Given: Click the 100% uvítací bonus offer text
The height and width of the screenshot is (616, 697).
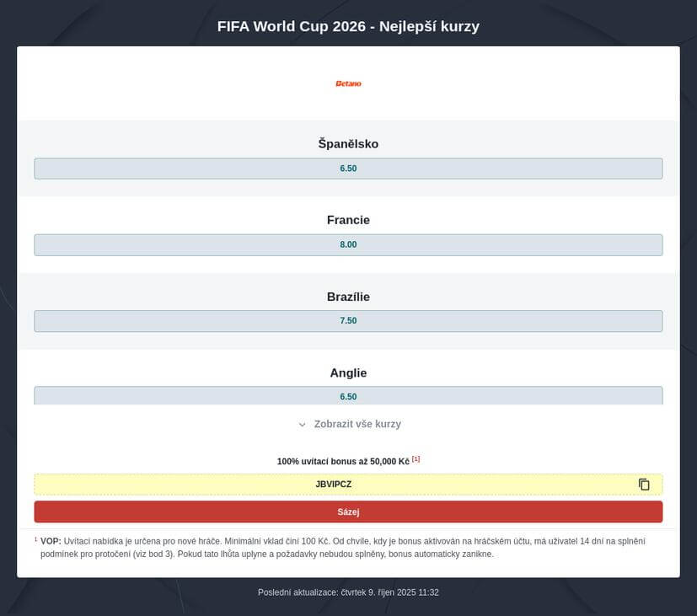Looking at the screenshot, I should 342,462.
